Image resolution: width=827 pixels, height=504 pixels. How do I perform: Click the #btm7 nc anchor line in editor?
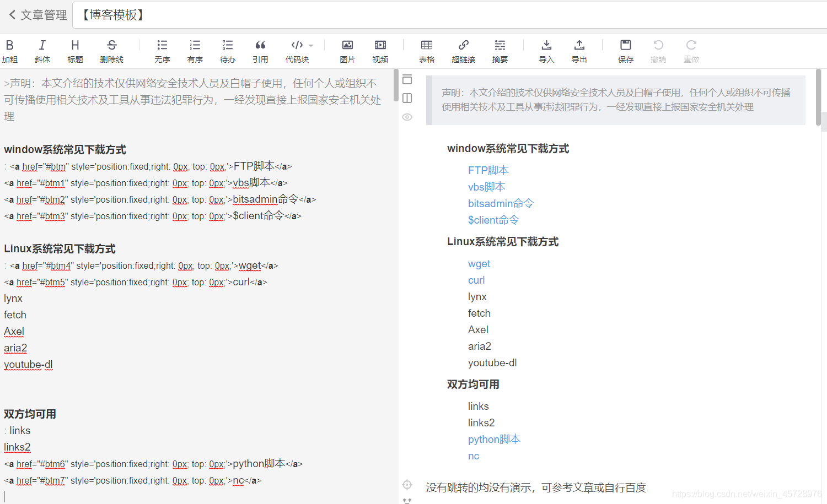(132, 480)
